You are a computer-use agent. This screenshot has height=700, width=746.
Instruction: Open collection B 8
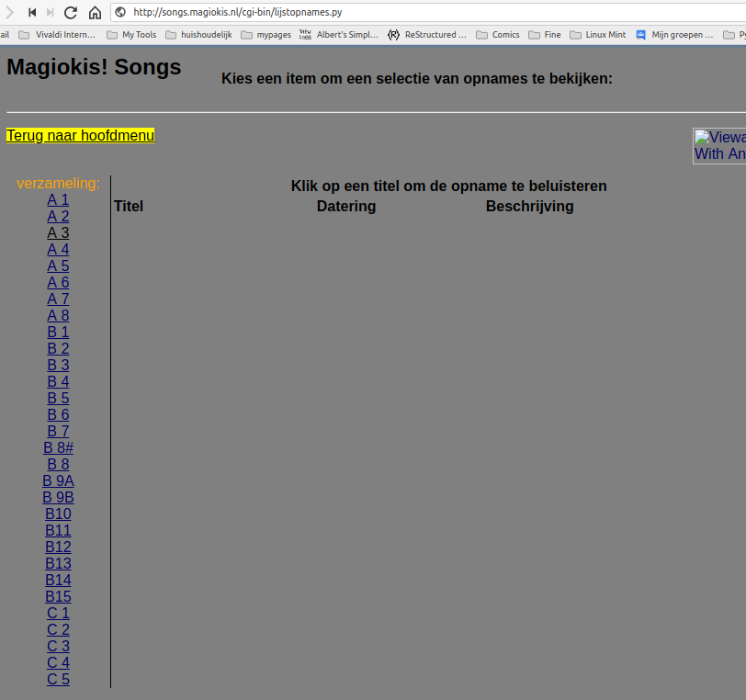tap(58, 465)
